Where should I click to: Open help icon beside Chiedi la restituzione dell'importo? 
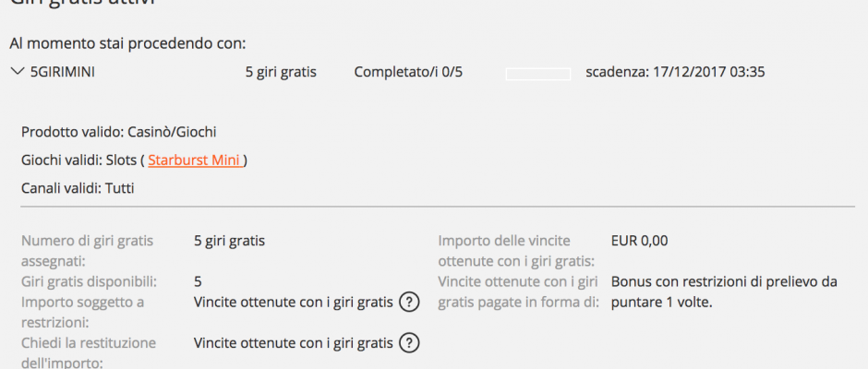(410, 343)
